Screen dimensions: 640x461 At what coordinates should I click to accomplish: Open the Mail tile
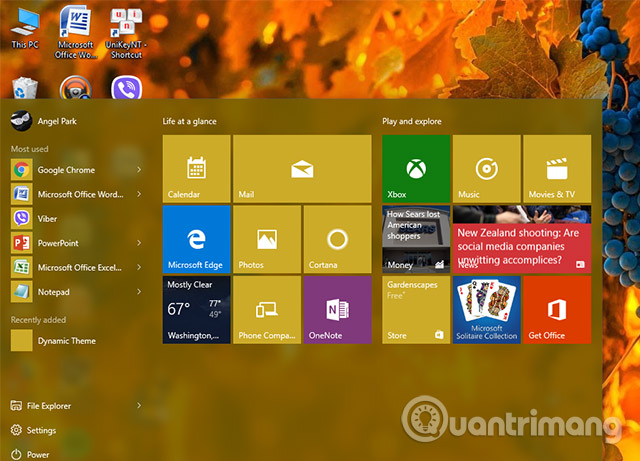click(x=302, y=169)
